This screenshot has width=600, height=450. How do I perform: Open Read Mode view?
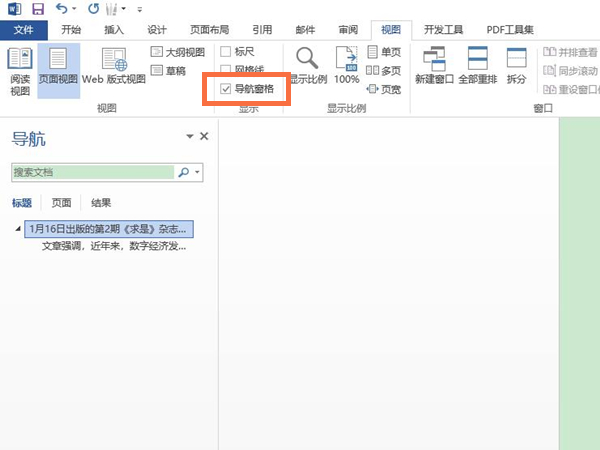click(20, 70)
